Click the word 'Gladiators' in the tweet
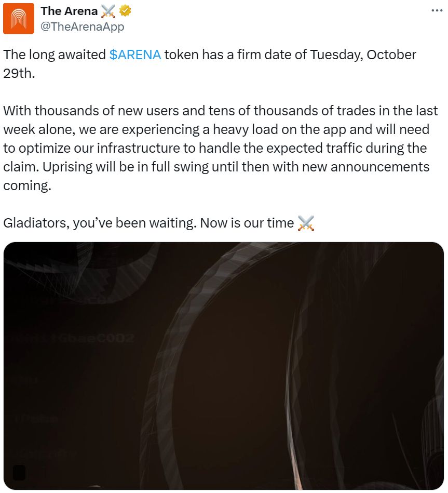448x493 pixels. tap(35, 223)
